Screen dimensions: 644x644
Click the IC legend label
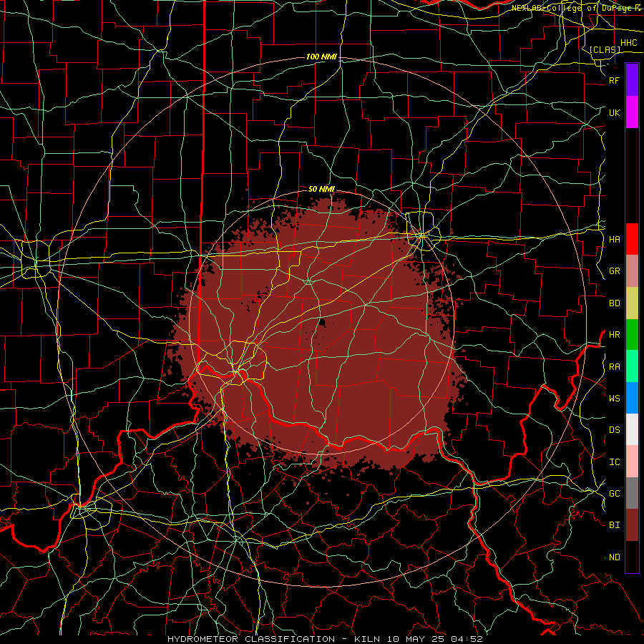click(x=615, y=462)
